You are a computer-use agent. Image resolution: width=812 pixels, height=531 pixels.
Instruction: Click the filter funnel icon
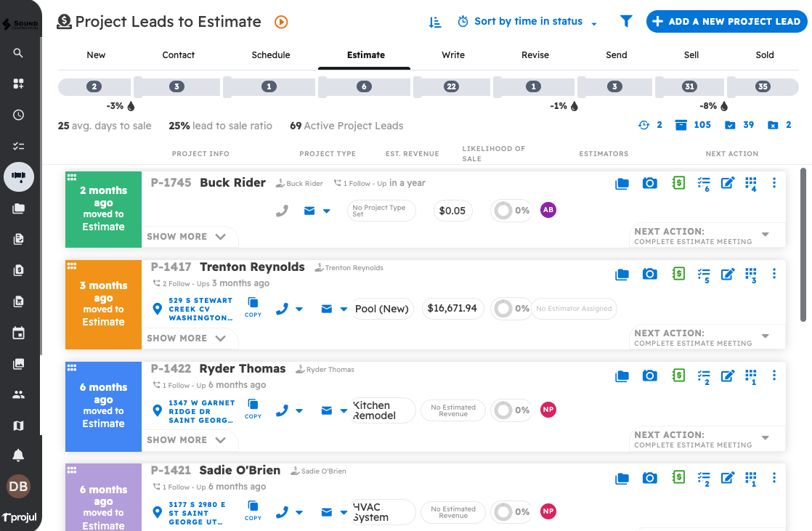[x=626, y=22]
